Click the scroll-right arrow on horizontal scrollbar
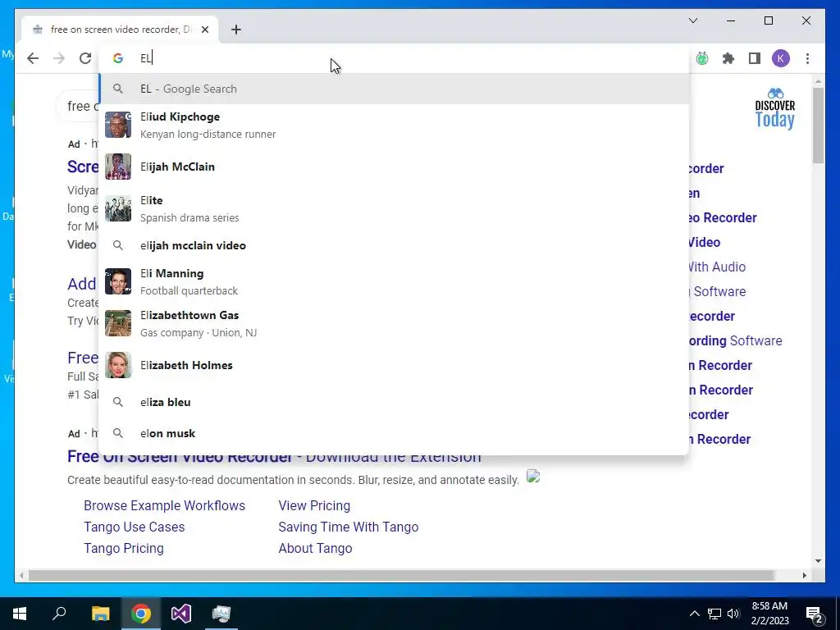Screen dimensions: 840x630 pos(804,575)
